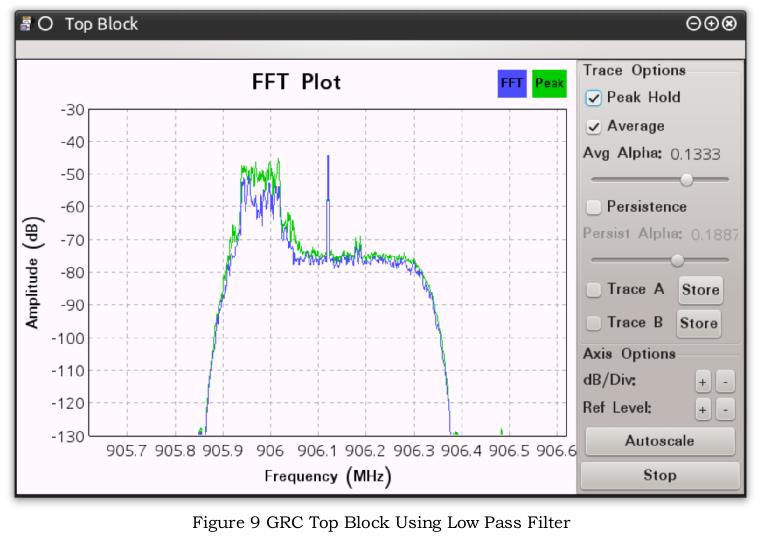Minimize the Top Block window
The width and height of the screenshot is (774, 543).
coord(693,23)
